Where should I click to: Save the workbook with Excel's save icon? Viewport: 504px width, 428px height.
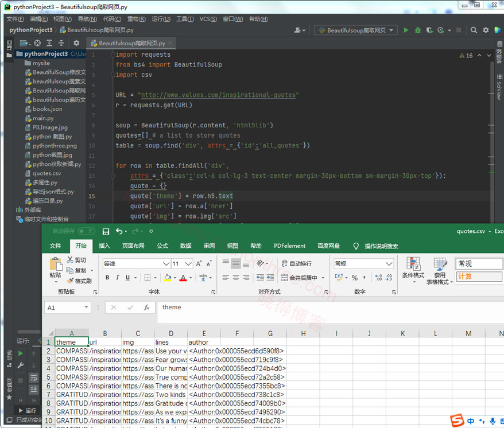tap(106, 231)
